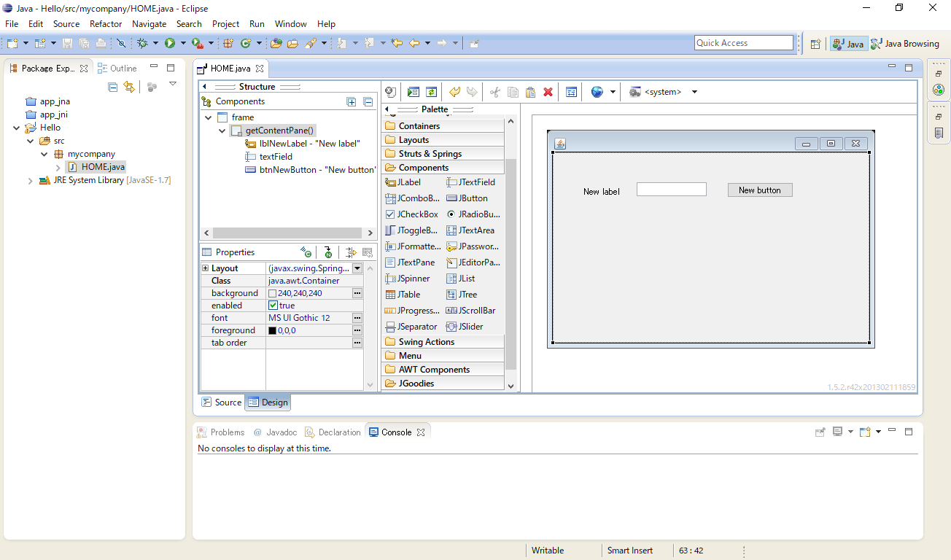Viewport: 951px width, 560px height.
Task: Click the globe locale icon in the Design toolbar
Action: pos(596,92)
